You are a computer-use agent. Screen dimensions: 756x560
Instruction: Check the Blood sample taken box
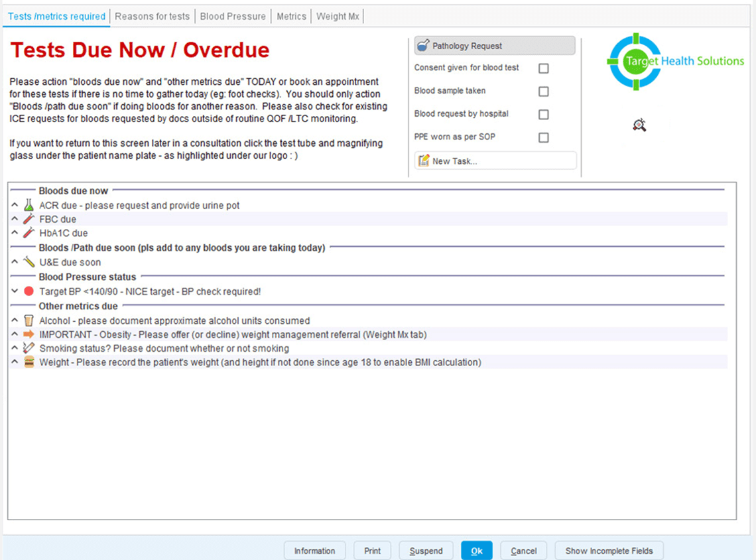pyautogui.click(x=543, y=92)
